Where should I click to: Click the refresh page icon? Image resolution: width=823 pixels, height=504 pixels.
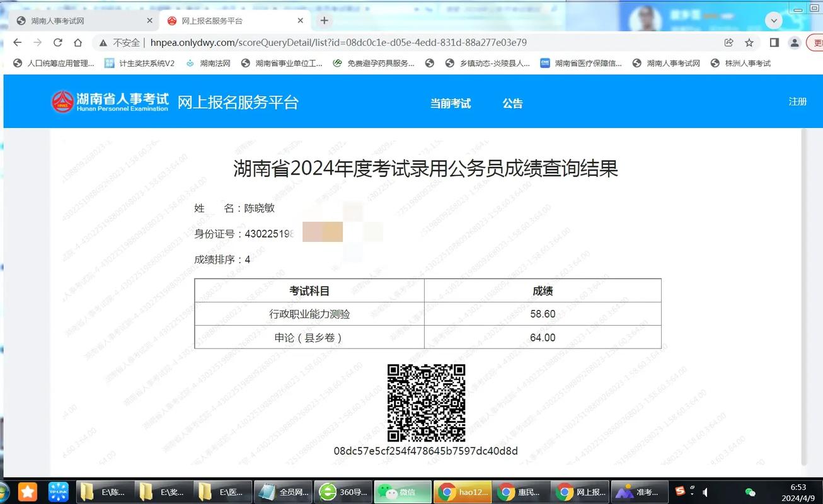tap(57, 43)
